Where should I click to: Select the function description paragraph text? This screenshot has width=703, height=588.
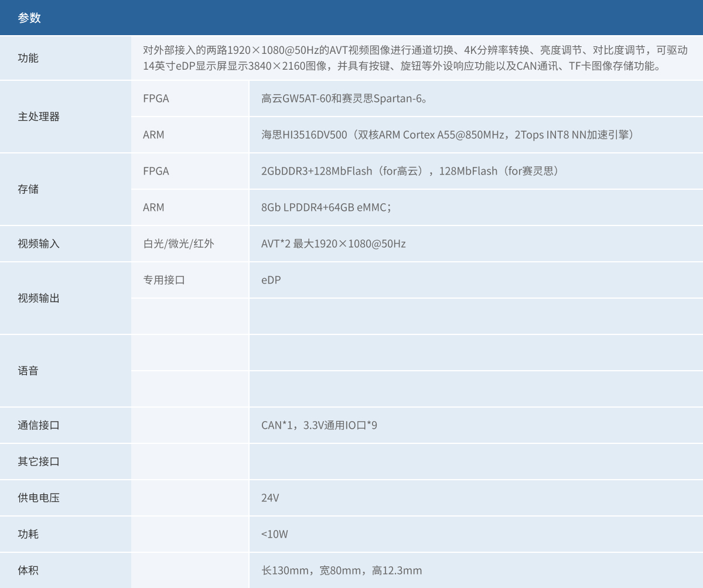click(415, 58)
